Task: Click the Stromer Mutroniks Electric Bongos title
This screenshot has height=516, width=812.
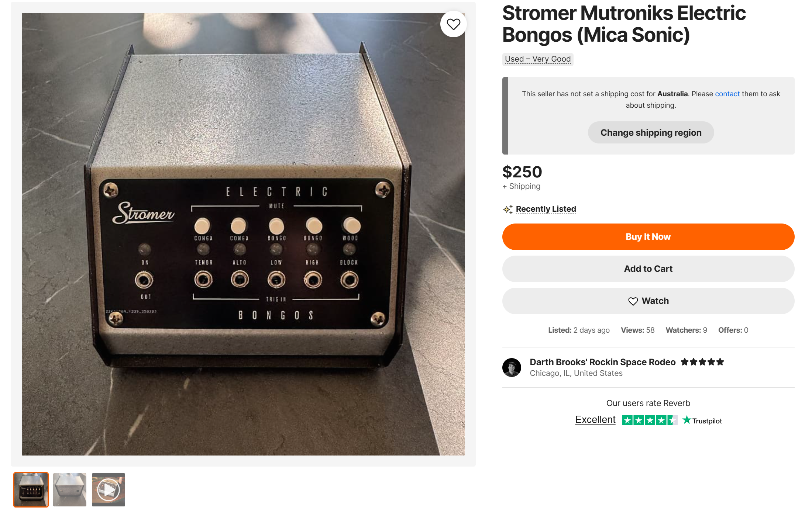Action: [x=624, y=24]
